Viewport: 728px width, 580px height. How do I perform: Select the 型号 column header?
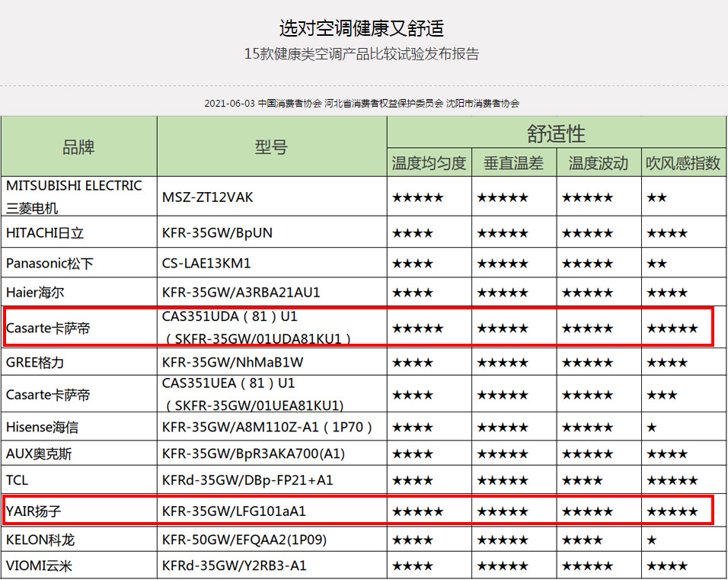coord(271,147)
